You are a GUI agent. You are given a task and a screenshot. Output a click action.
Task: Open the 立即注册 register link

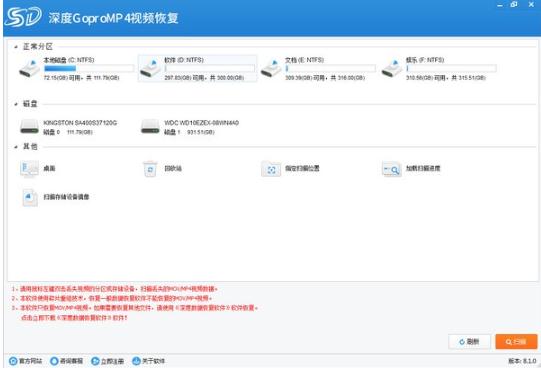(108, 361)
